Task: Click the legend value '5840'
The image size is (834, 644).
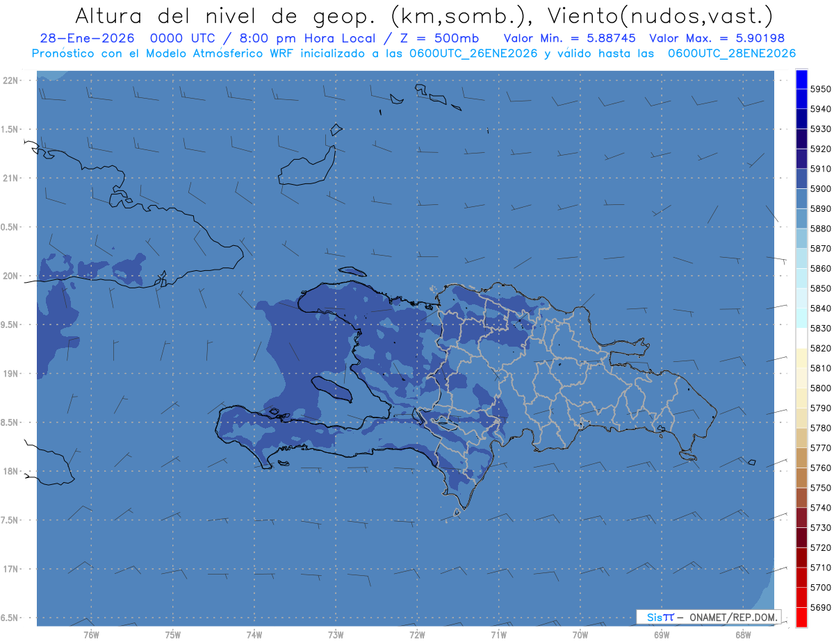Action: [x=820, y=308]
